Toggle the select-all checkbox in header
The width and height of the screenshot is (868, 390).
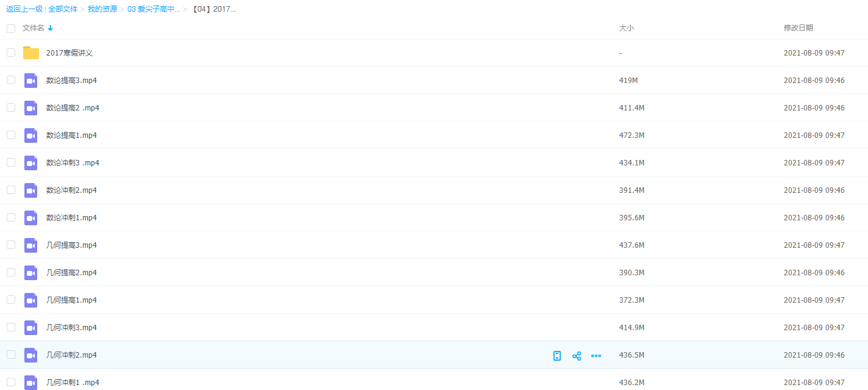point(11,28)
